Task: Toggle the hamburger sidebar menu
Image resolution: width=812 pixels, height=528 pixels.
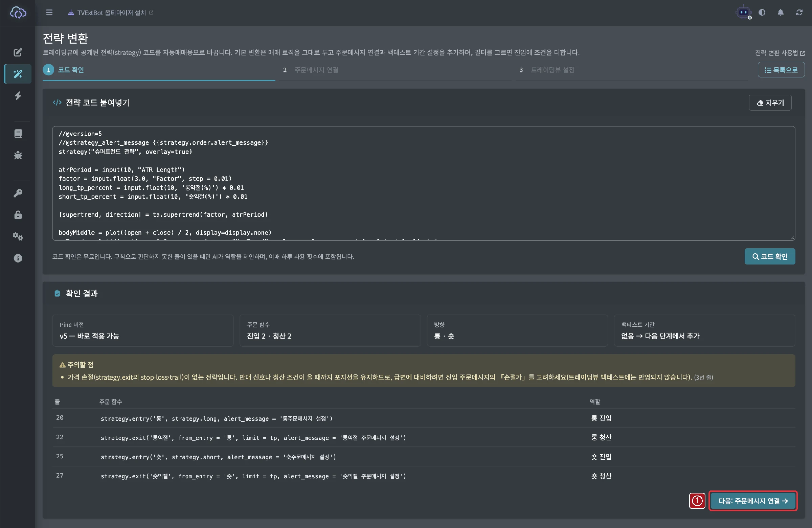Action: pyautogui.click(x=49, y=13)
